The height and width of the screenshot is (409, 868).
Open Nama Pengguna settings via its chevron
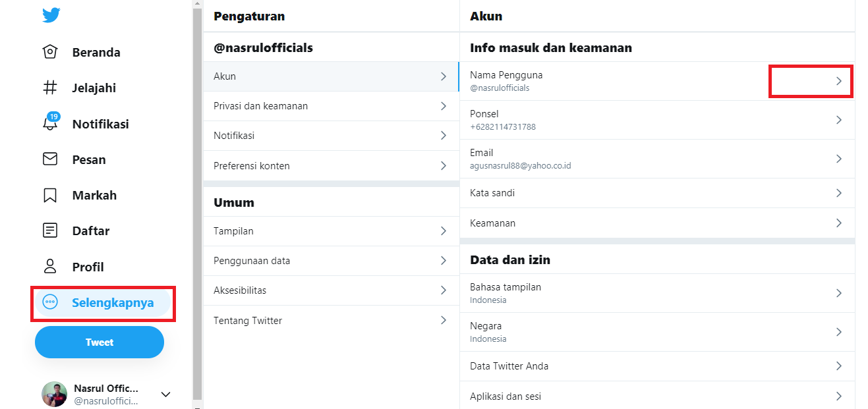838,81
